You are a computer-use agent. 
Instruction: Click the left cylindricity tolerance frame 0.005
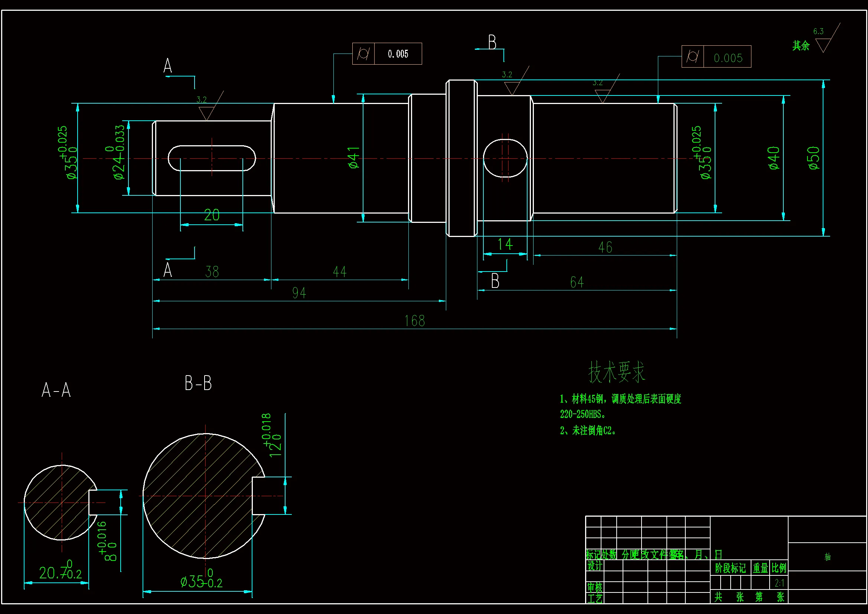387,54
